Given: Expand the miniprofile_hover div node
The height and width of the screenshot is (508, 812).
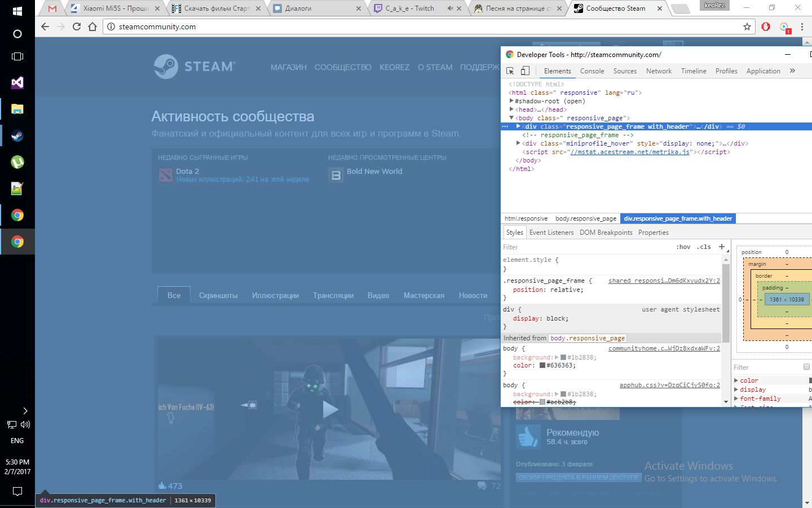Looking at the screenshot, I should click(518, 143).
